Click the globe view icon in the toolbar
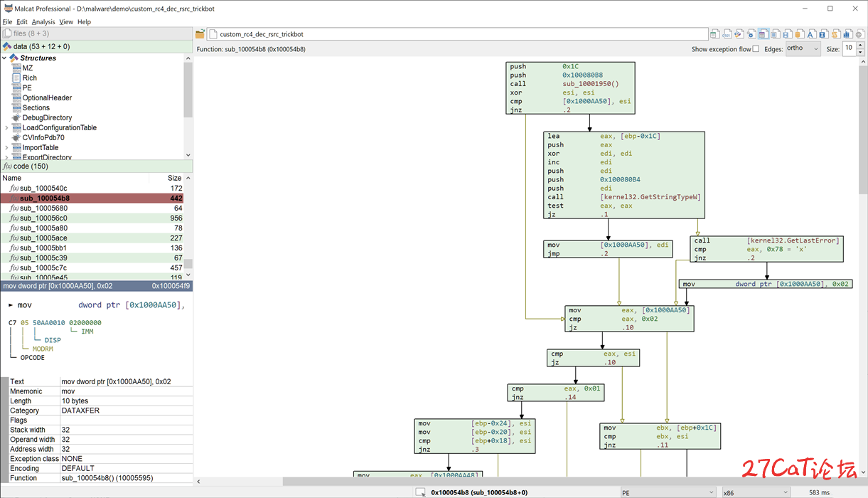The image size is (868, 498). click(x=859, y=34)
